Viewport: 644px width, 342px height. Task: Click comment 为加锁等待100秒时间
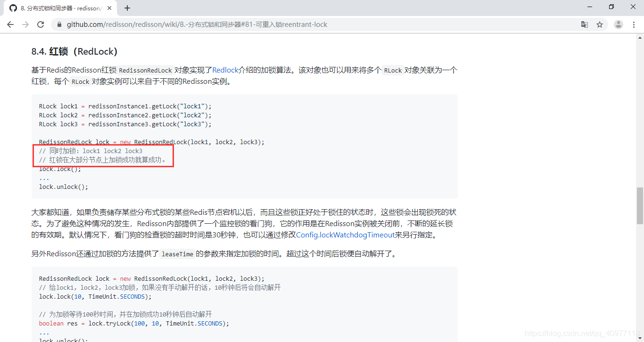125,314
